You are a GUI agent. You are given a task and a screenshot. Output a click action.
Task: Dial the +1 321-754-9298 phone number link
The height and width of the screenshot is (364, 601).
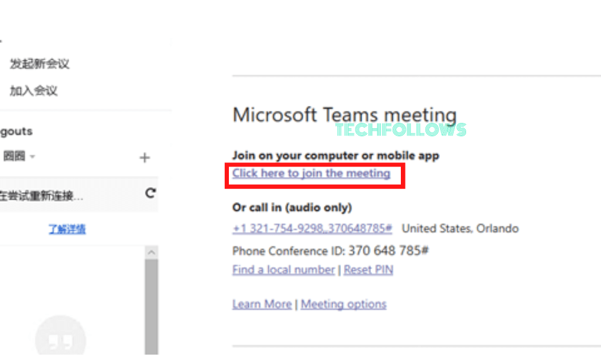tap(312, 229)
